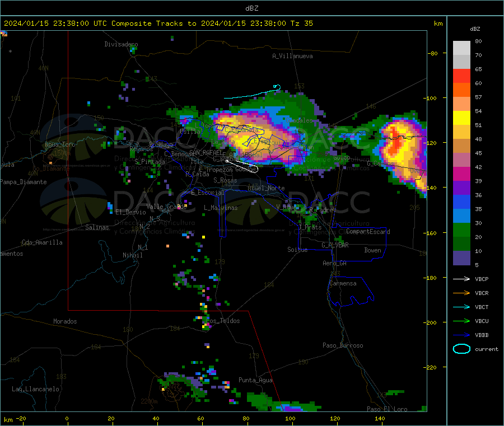Screen dimensions: 504x426
Task: Click the 'Divisadero' place label
Action: point(121,44)
